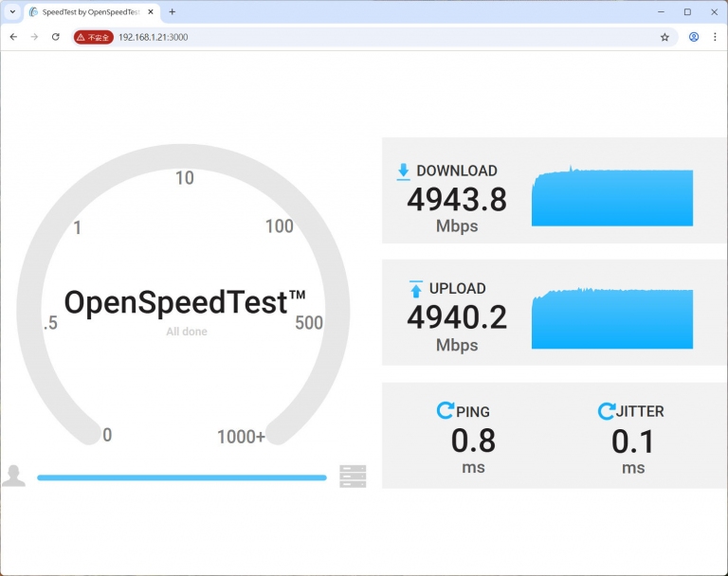Click the download arrow icon
The width and height of the screenshot is (728, 576).
(403, 171)
